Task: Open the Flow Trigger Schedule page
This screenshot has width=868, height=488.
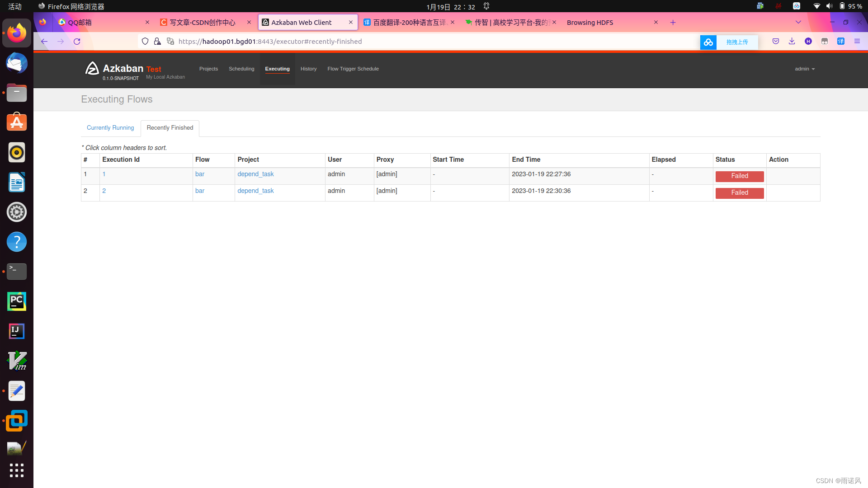Action: tap(353, 69)
